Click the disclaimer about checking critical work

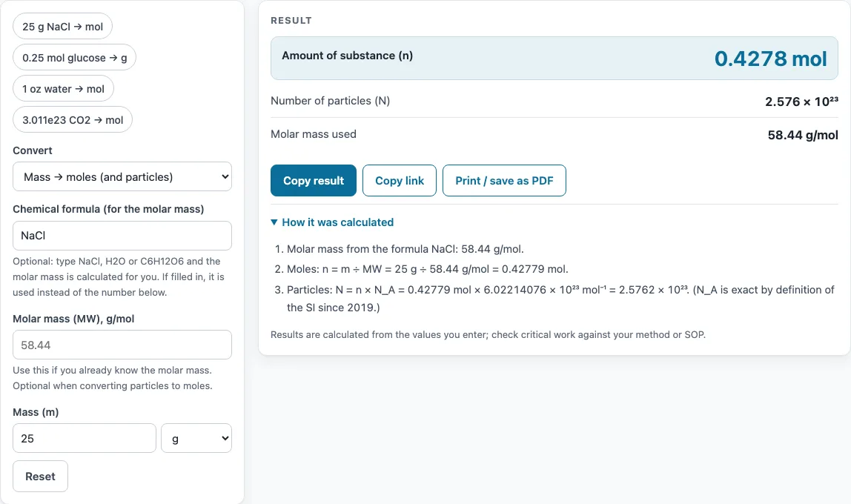(x=488, y=335)
